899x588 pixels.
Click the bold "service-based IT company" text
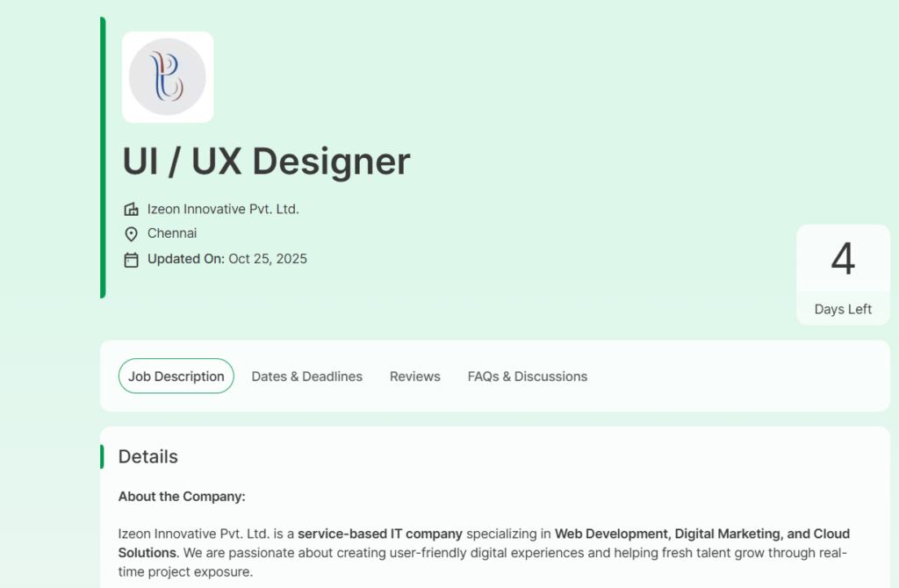(380, 534)
